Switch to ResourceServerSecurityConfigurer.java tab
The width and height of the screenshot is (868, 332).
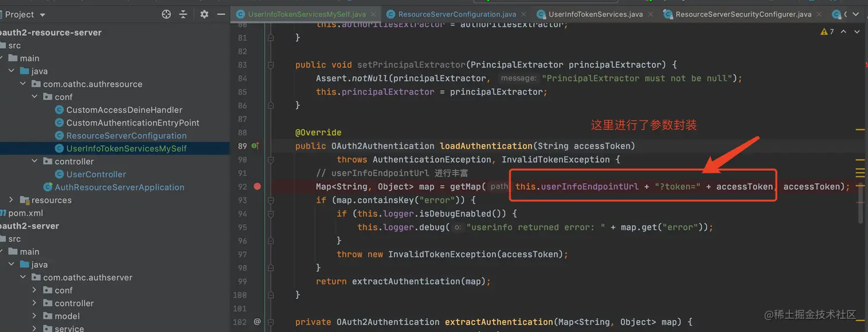pyautogui.click(x=743, y=14)
